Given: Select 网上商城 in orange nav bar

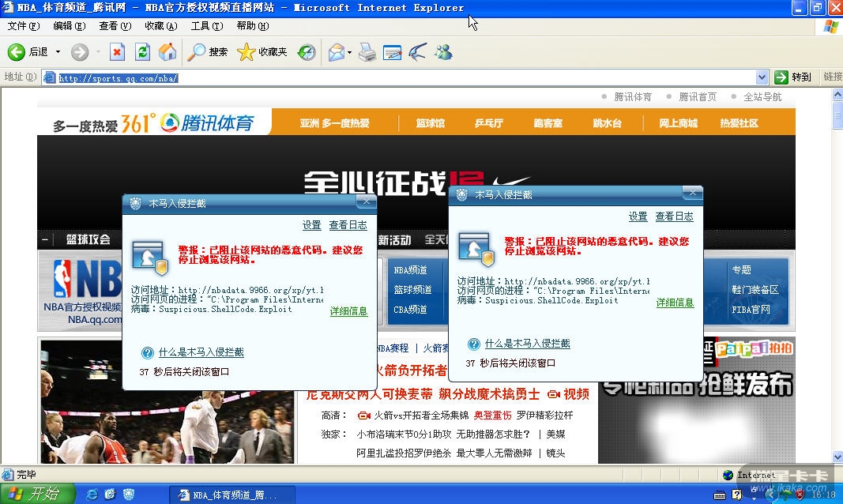Looking at the screenshot, I should point(678,123).
